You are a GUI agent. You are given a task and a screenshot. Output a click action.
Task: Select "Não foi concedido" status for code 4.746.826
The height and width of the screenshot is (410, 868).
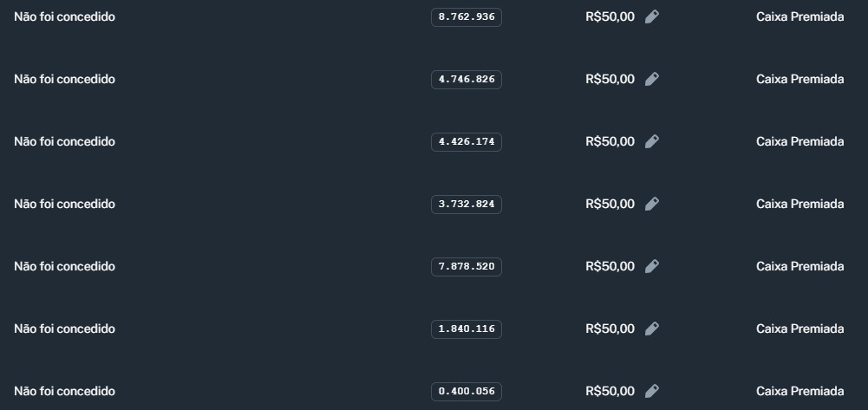click(64, 79)
